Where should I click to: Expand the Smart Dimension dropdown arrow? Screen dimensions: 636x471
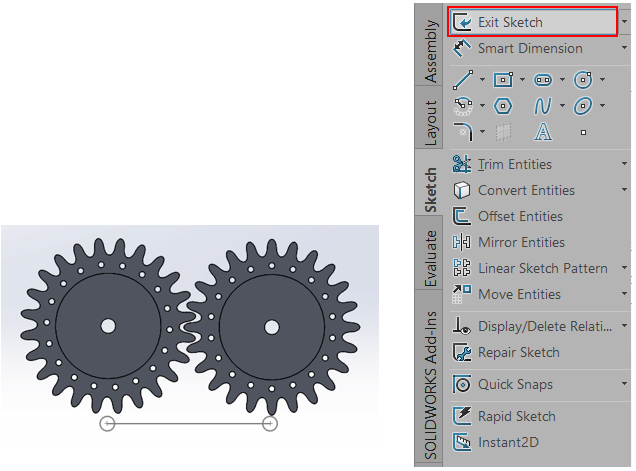click(x=624, y=48)
